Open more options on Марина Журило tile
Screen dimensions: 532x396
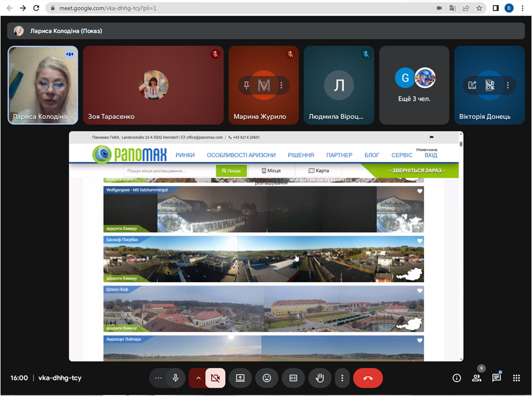tap(281, 85)
